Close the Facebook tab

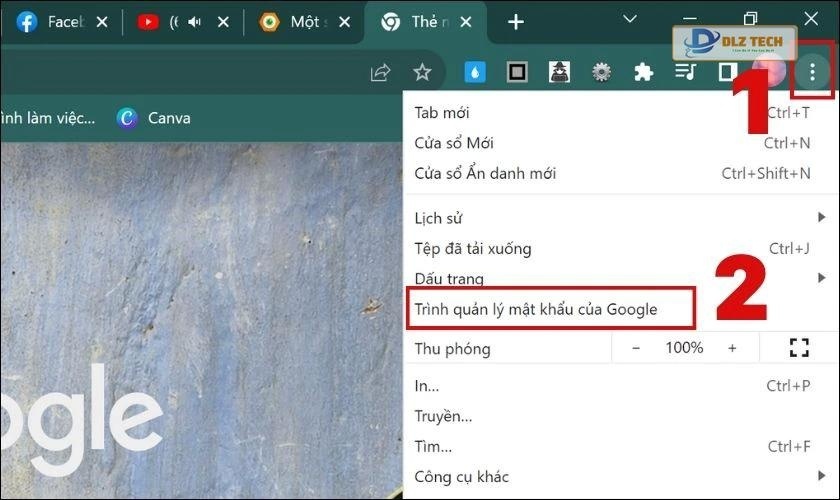[102, 22]
